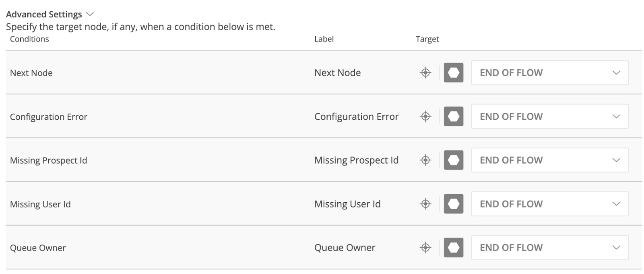Image resolution: width=644 pixels, height=274 pixels.
Task: Click the hexagon node icon in Next Node row
Action: 454,73
